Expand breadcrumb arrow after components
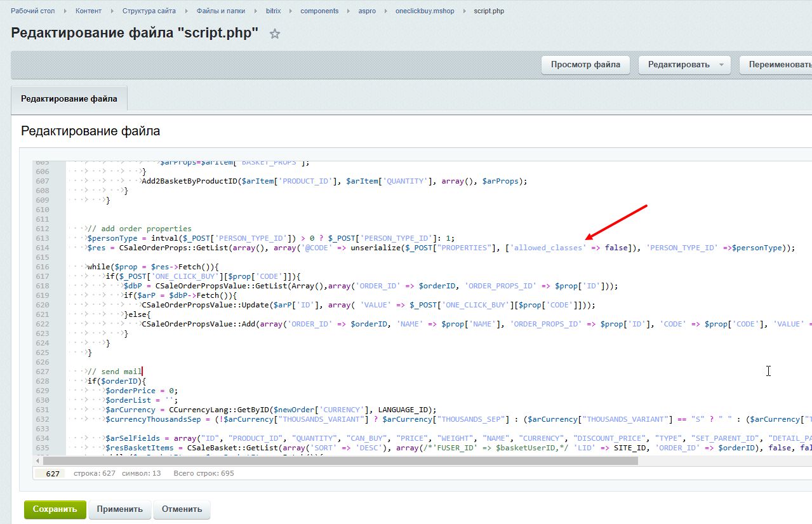Viewport: 812px width, 524px height. [349, 11]
